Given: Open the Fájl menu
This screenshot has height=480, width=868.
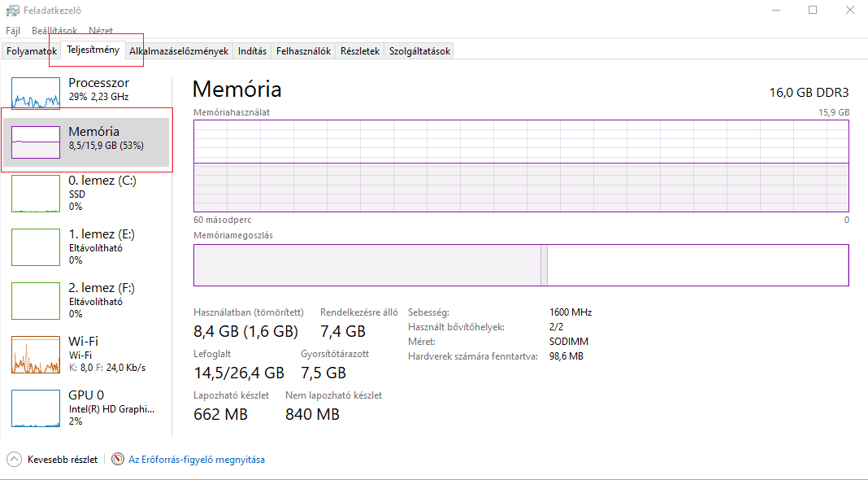Looking at the screenshot, I should tap(13, 31).
